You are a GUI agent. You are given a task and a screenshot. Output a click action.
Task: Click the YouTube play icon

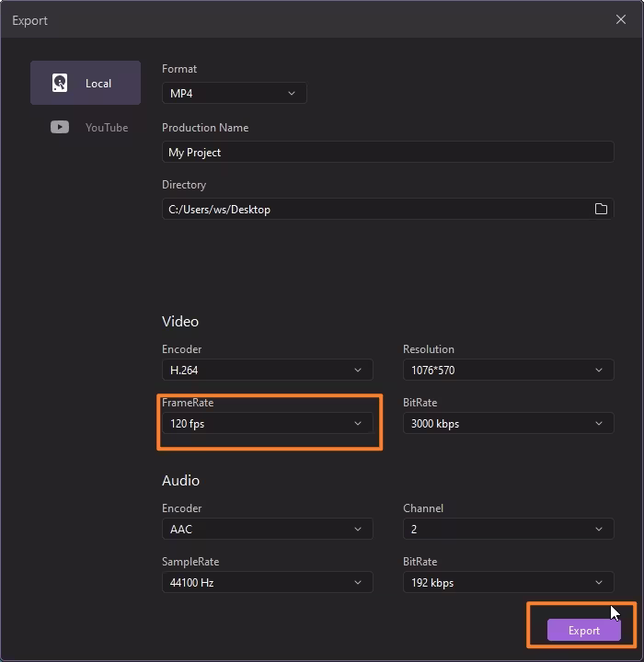(60, 127)
